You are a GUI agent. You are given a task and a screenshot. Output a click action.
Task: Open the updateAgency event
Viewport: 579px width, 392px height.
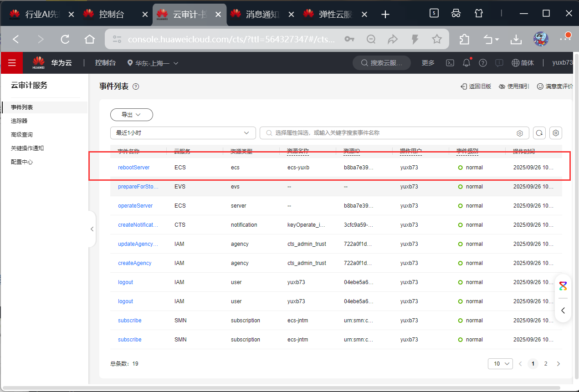pos(138,244)
